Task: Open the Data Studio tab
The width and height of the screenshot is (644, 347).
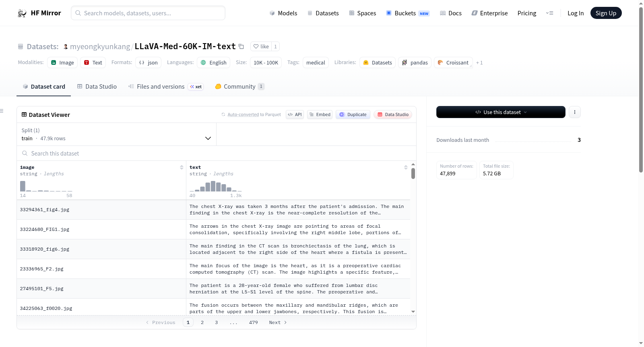Action: [x=97, y=87]
